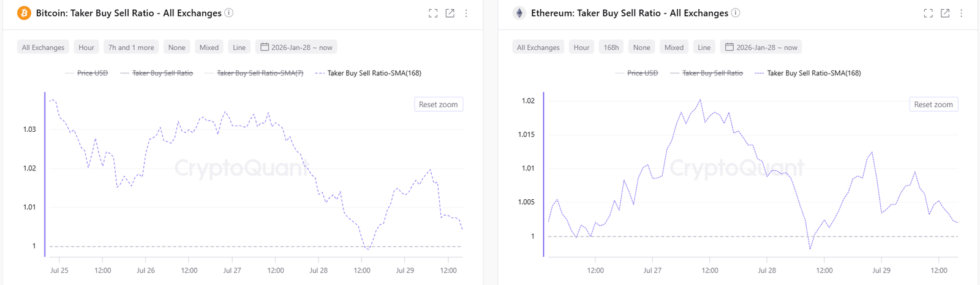Toggle Price USD series on Bitcoin chart
Screen dimensions: 980x285
click(86, 73)
